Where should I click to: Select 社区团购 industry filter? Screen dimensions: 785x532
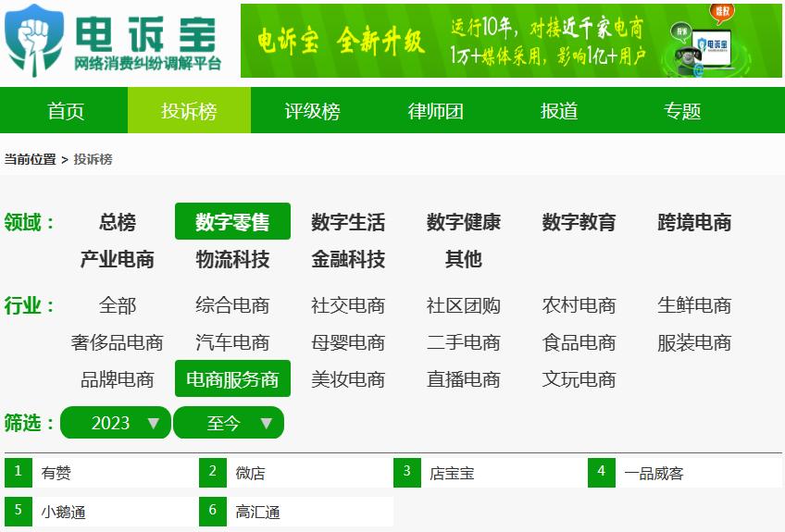pos(464,305)
